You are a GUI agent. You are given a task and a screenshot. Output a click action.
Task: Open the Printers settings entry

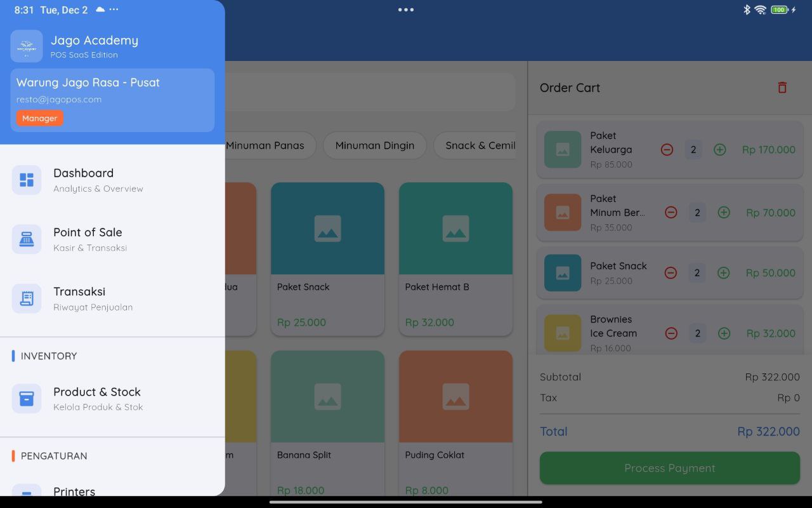(74, 491)
